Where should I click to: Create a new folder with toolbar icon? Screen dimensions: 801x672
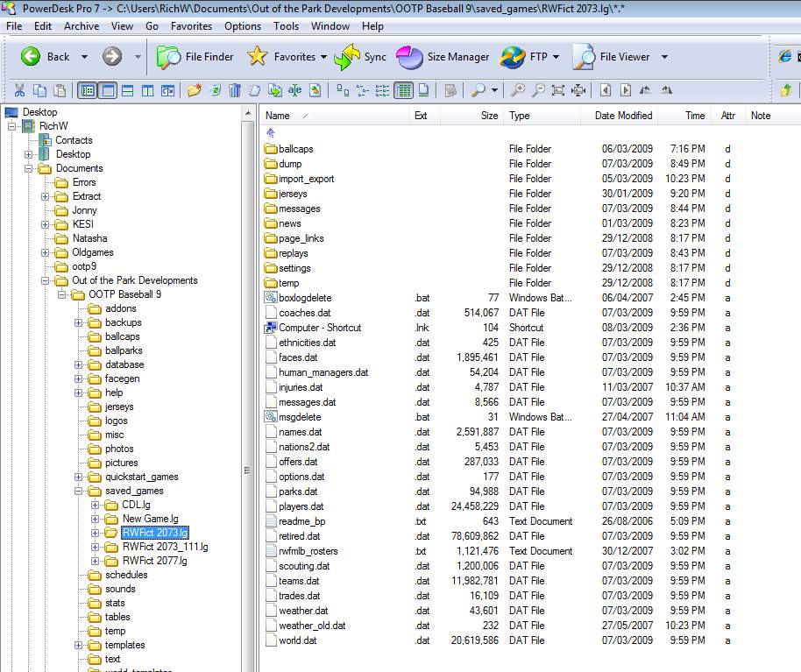tap(194, 90)
